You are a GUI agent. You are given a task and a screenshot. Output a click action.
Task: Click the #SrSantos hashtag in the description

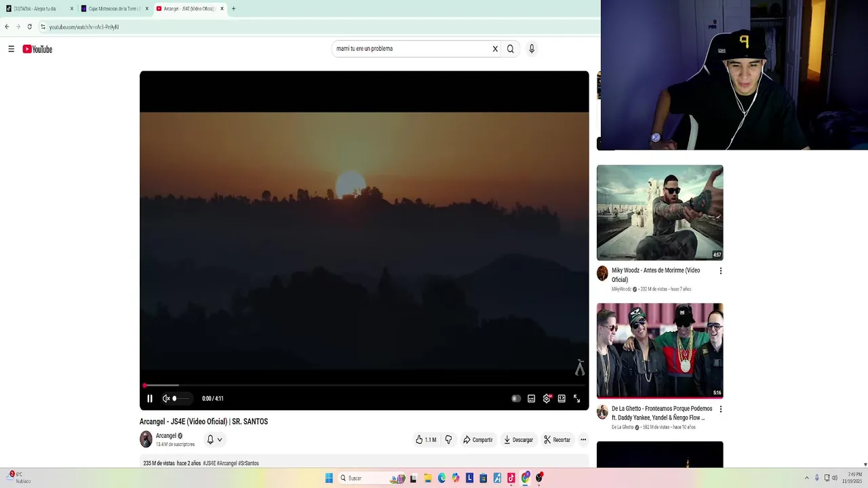(x=248, y=464)
